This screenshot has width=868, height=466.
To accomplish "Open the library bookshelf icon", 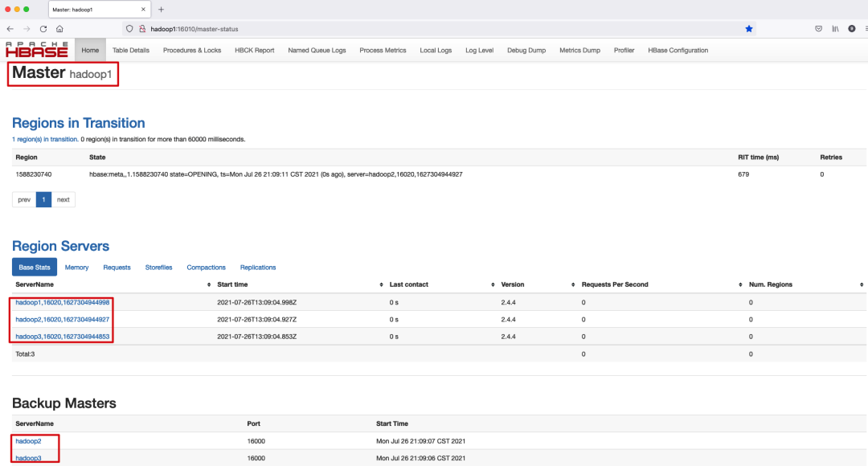I will point(835,29).
